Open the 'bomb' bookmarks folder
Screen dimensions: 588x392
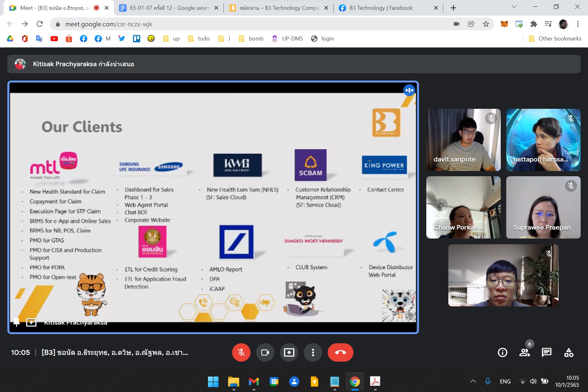[x=251, y=39]
